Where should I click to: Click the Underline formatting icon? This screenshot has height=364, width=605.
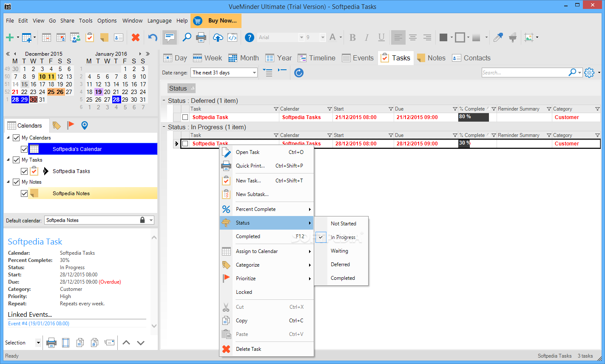pos(381,37)
